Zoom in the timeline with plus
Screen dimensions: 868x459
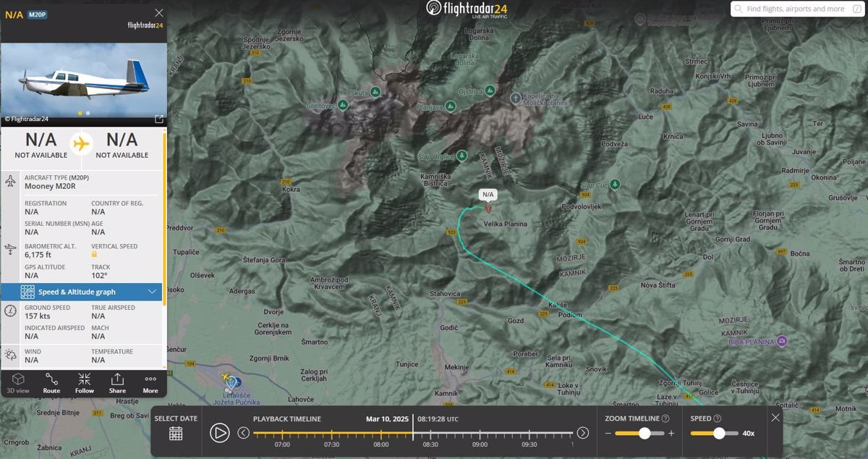coord(671,434)
